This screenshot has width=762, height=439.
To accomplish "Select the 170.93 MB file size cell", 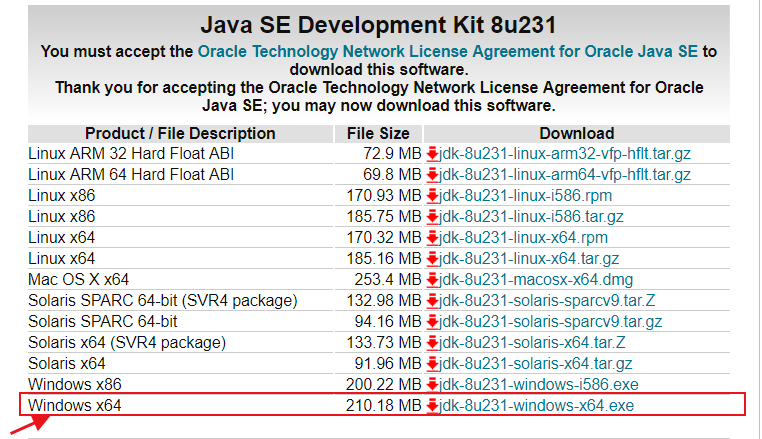I will coord(384,195).
